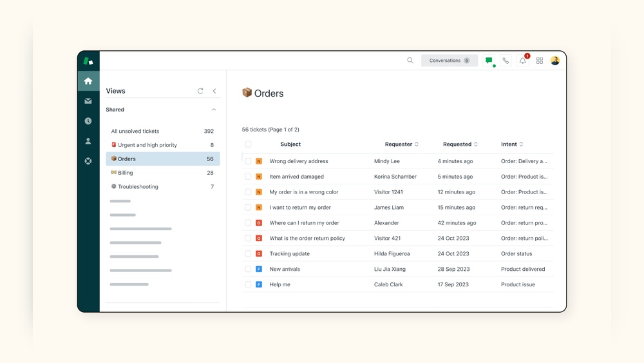Sort by Intent column

tap(512, 144)
